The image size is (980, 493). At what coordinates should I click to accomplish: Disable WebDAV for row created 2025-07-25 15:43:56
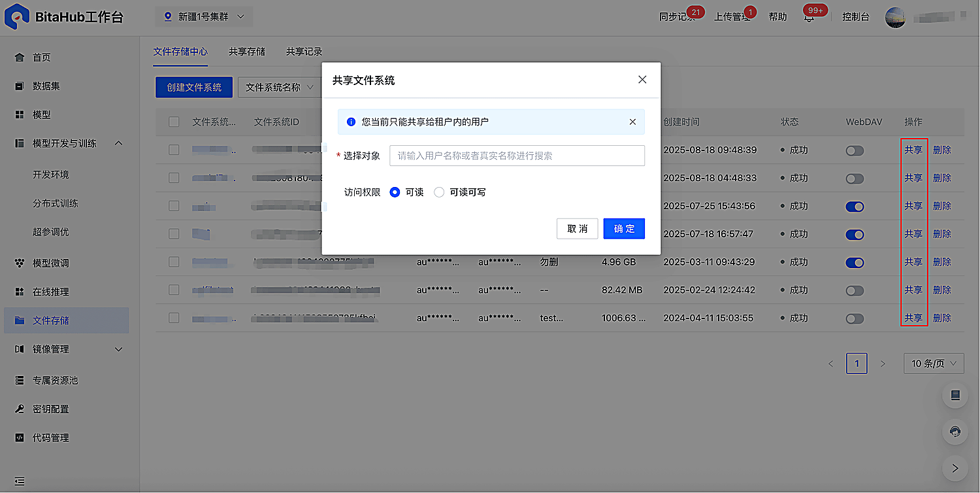855,207
